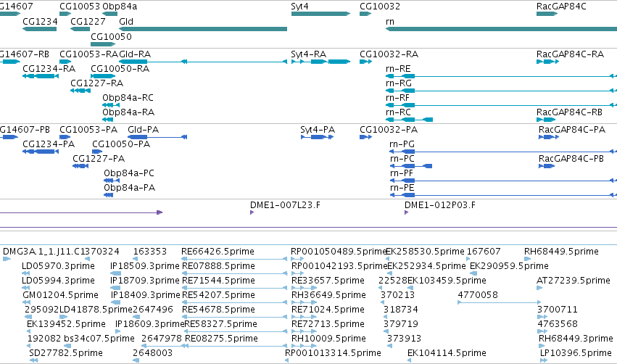This screenshot has height=364, width=617.
Task: Click the DME1-007L23.F clone label
Action: click(285, 205)
